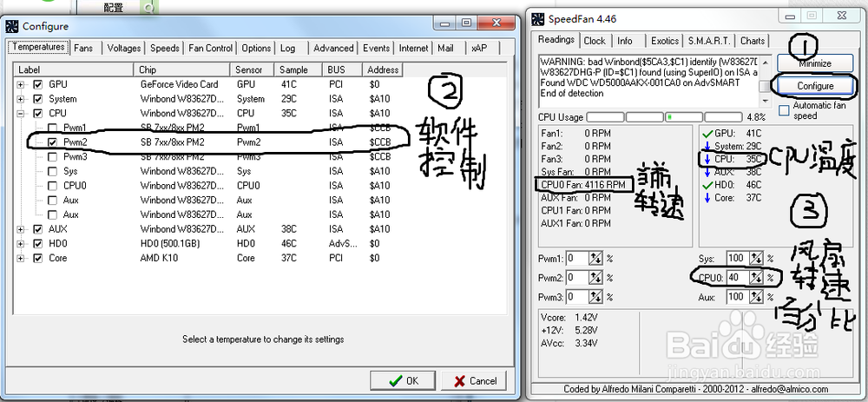Click the Pwm1 percentage input field
Screen dimensions: 868x402
click(x=577, y=259)
